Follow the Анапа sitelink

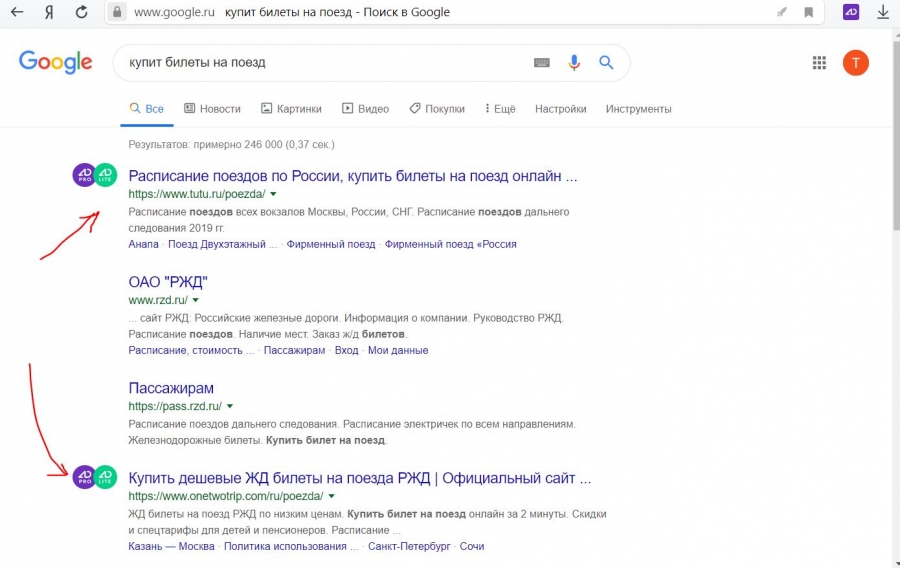[143, 244]
